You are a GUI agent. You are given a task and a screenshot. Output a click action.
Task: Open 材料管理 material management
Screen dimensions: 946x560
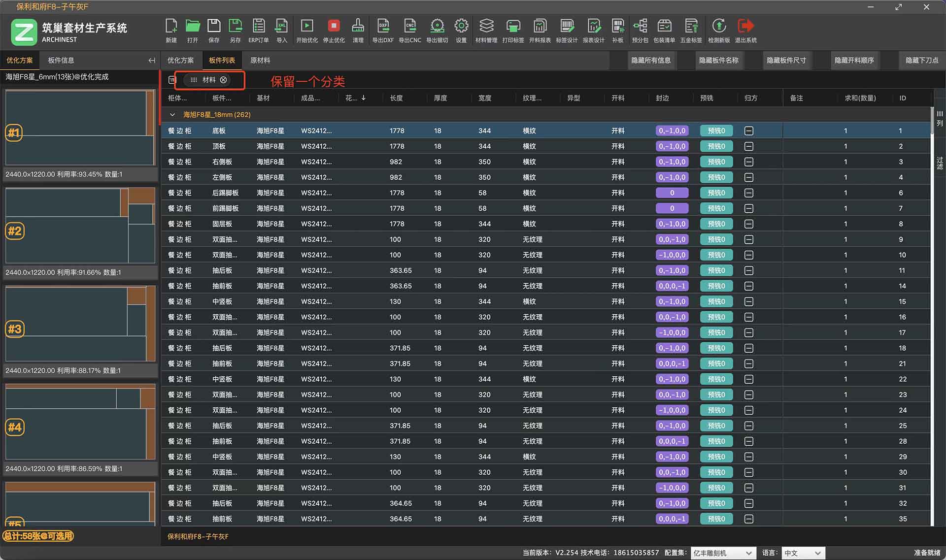click(x=486, y=30)
